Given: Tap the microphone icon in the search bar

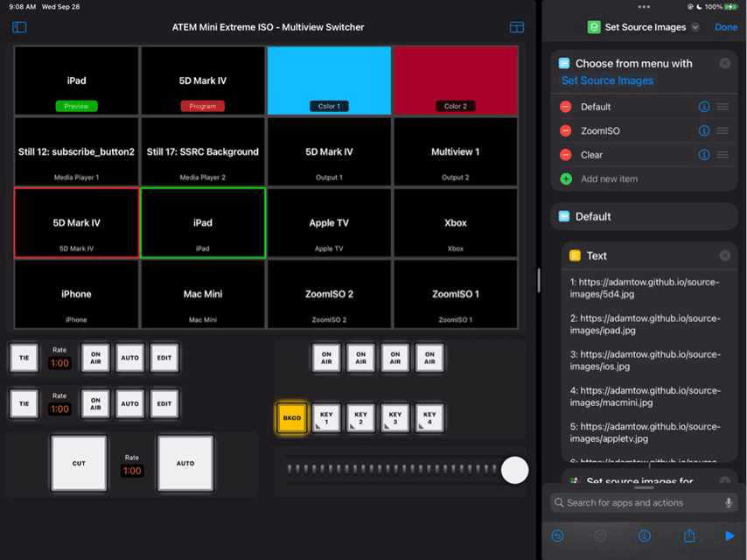Looking at the screenshot, I should click(729, 502).
